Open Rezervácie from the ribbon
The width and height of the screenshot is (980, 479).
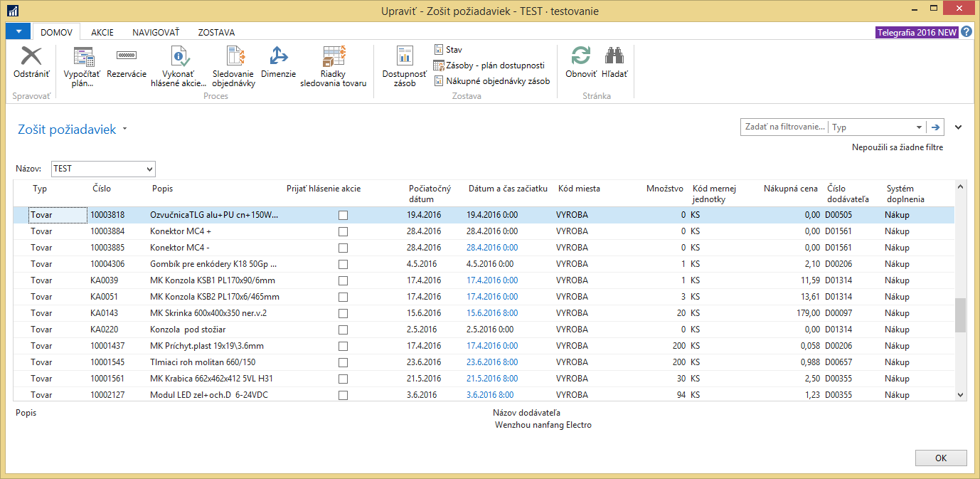(x=127, y=63)
